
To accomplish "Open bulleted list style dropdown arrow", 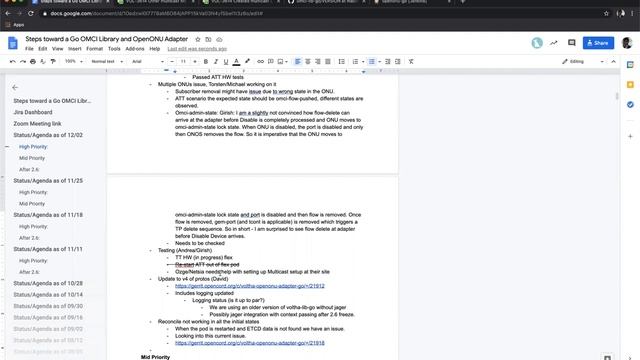I will (x=380, y=62).
